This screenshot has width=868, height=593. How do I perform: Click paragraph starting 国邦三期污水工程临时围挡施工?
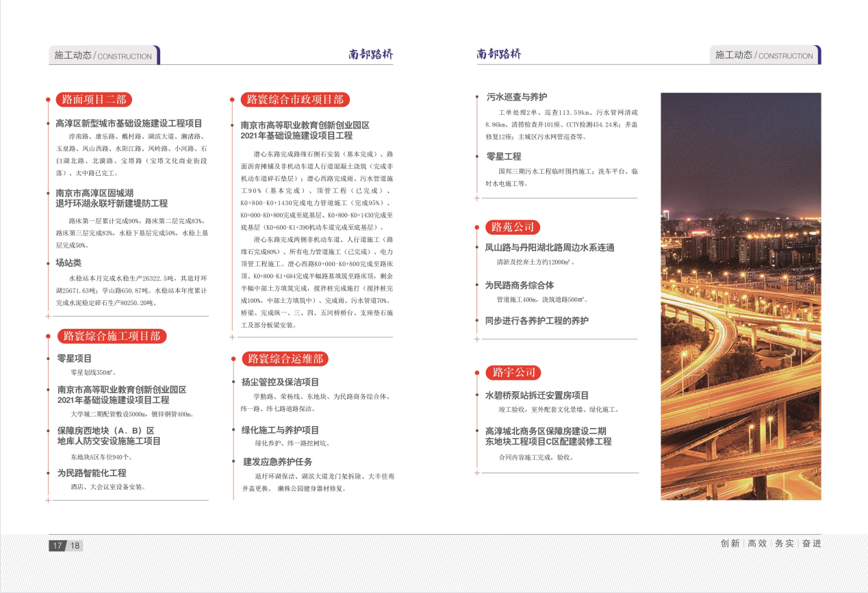pos(562,177)
